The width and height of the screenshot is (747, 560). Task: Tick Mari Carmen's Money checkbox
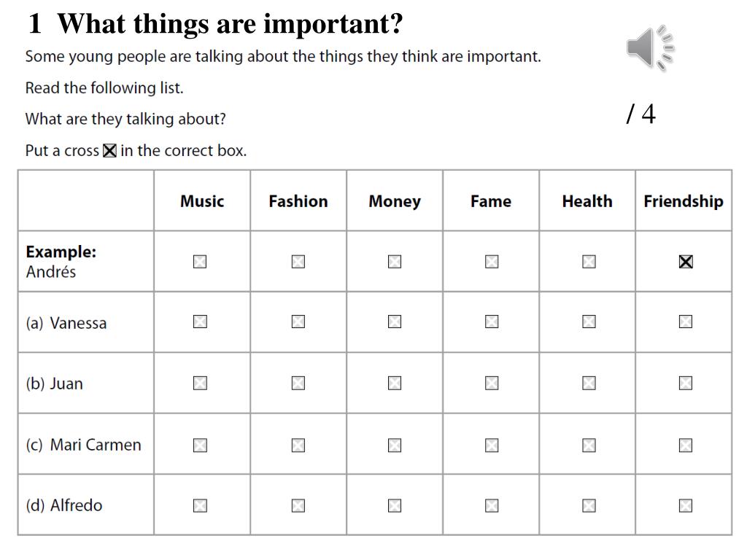[x=395, y=446]
